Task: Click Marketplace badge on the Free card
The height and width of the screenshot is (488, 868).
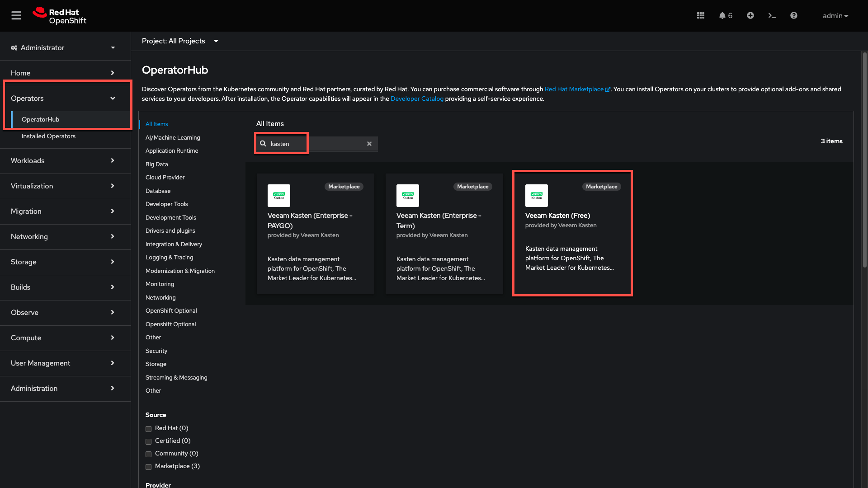Action: coord(602,187)
